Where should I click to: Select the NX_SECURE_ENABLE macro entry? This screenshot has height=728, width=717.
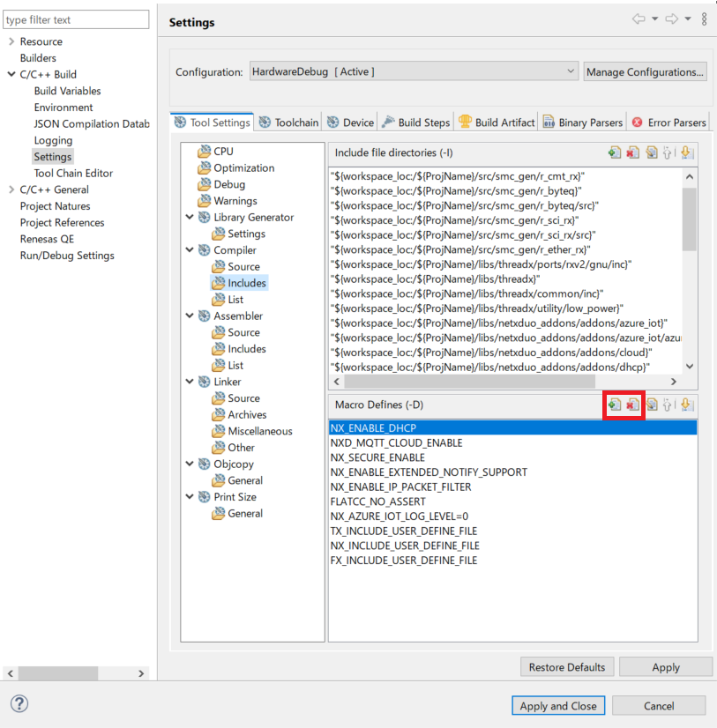click(x=377, y=457)
